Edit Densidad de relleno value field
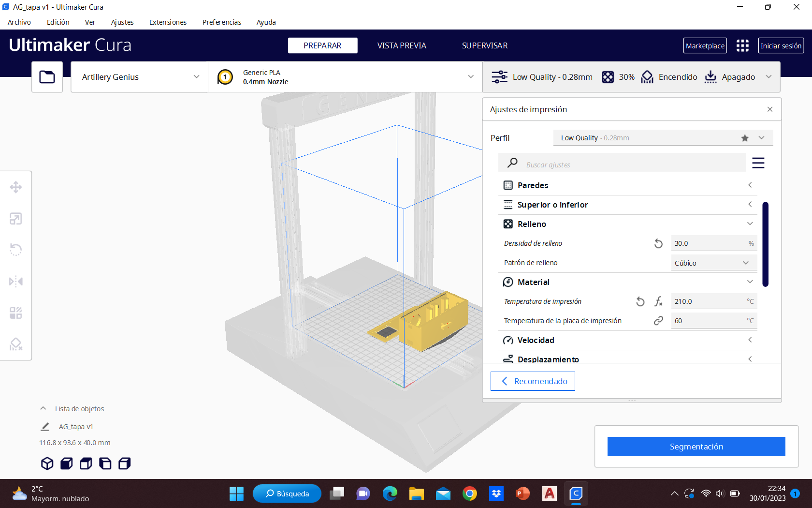This screenshot has width=812, height=508. (714, 243)
